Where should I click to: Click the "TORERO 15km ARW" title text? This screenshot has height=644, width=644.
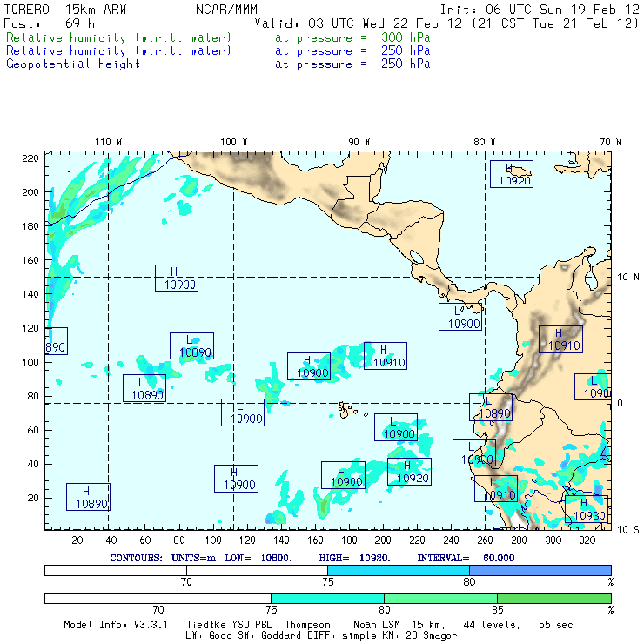(65, 10)
